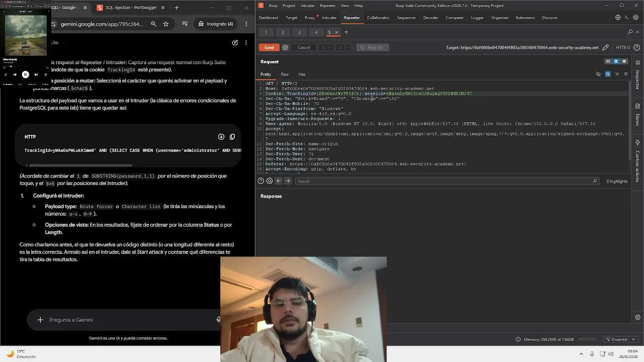Select tabbed request/response layout
644x362 pixels.
coord(624,61)
